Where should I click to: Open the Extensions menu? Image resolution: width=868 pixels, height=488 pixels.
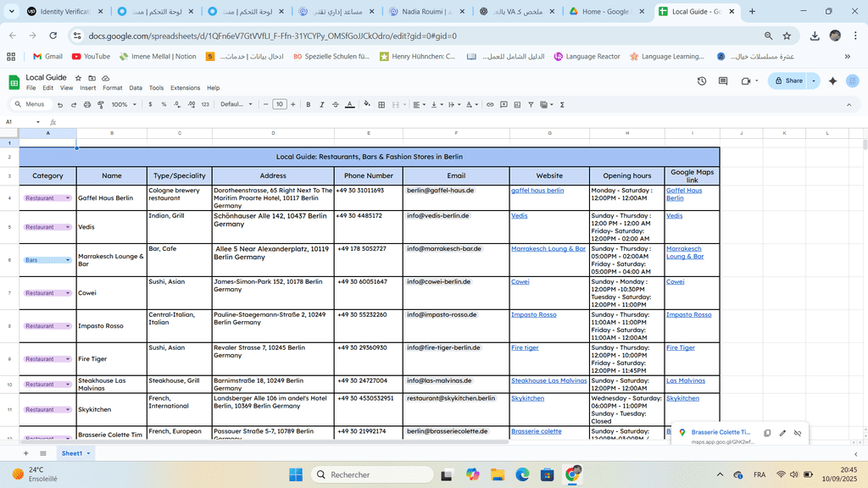(x=185, y=88)
